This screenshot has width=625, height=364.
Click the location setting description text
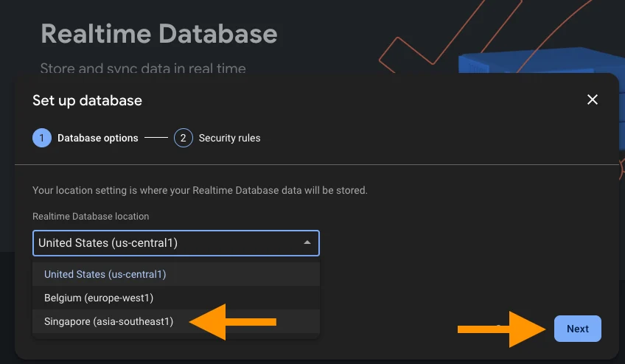click(200, 190)
